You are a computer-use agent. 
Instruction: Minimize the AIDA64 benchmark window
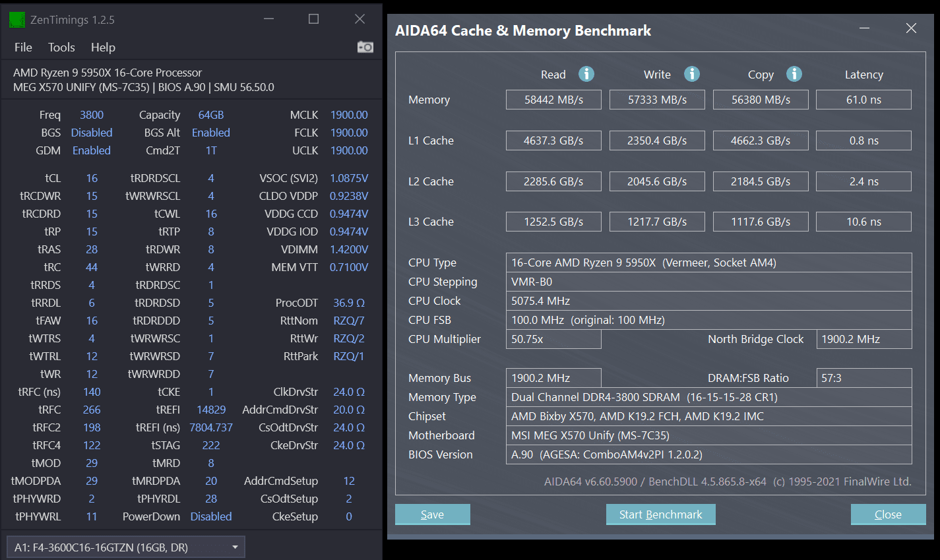[x=864, y=28]
